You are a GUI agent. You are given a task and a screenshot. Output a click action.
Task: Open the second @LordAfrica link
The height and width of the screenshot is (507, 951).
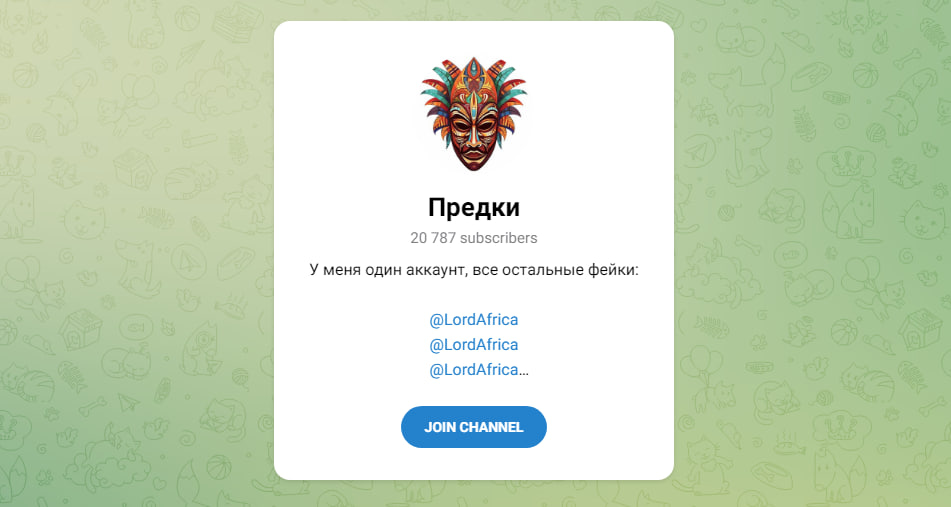pos(474,344)
